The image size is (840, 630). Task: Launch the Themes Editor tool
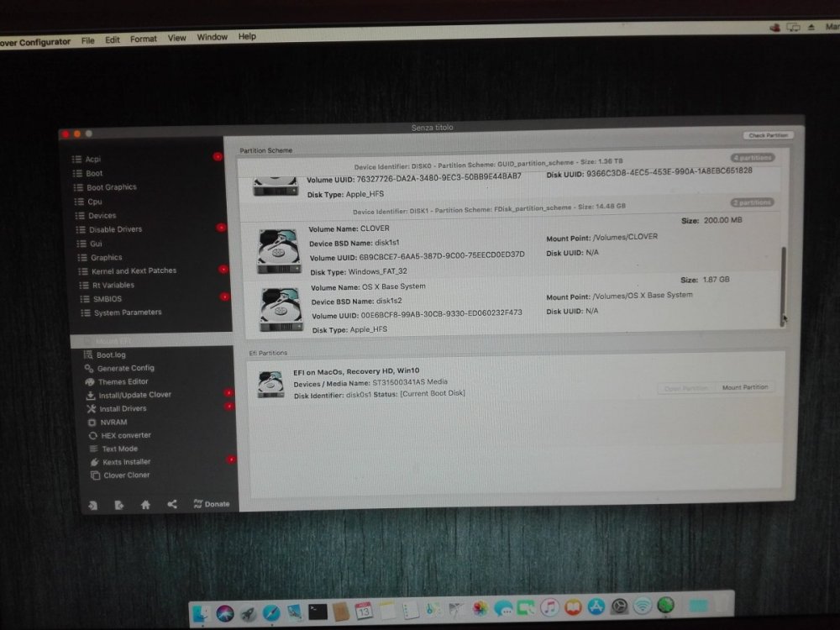point(123,381)
